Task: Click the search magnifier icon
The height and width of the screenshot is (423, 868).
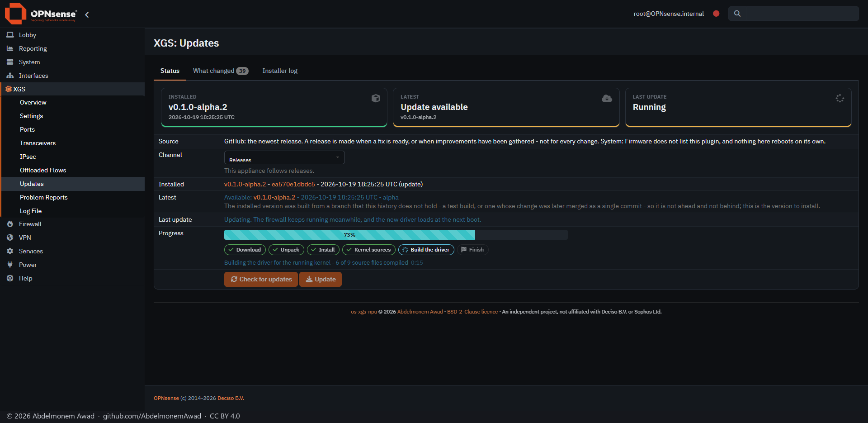Action: click(x=737, y=14)
